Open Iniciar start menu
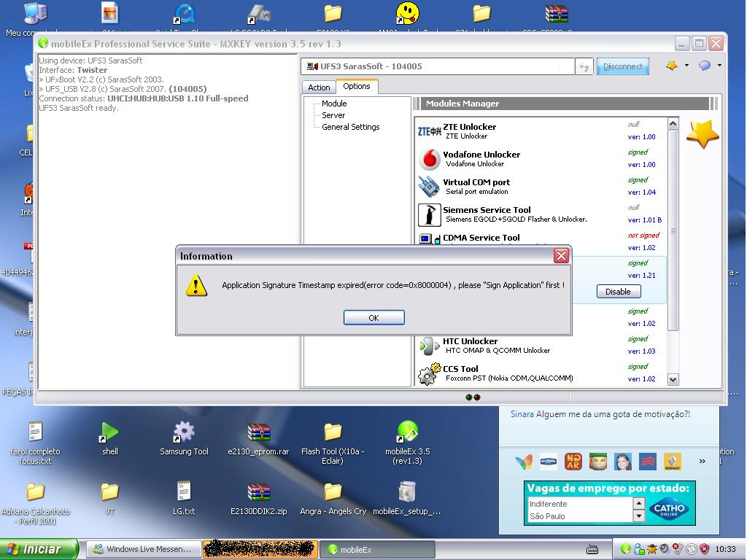Screen dimensions: 747x560 tap(39, 550)
